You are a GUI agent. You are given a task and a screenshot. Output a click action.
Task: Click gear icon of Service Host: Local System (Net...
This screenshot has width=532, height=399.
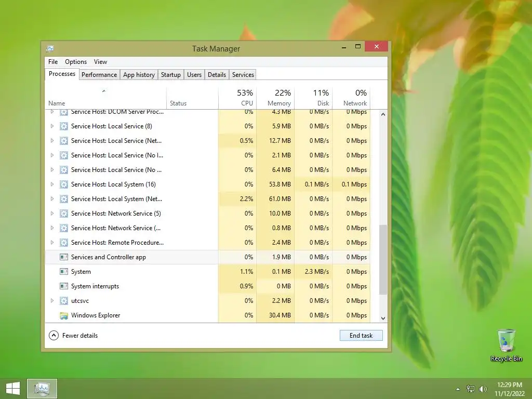(x=64, y=199)
